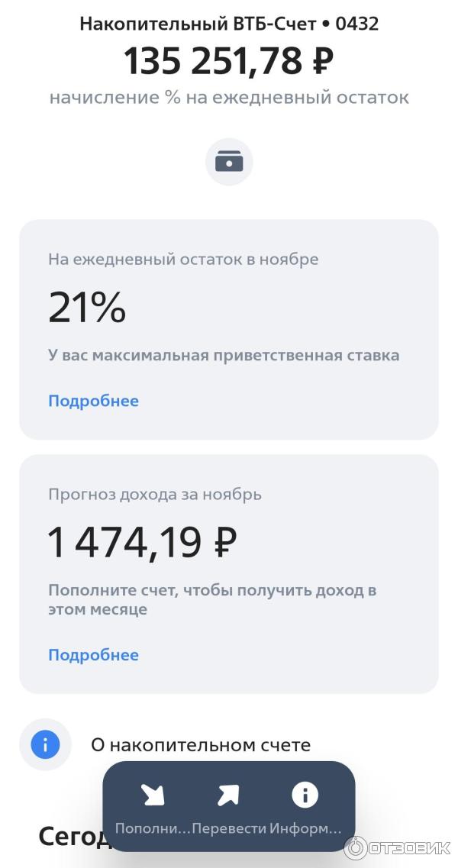458x868 pixels.
Task: Tap the Накопительный ВТБ-Счет • 0432 title
Action: (229, 24)
